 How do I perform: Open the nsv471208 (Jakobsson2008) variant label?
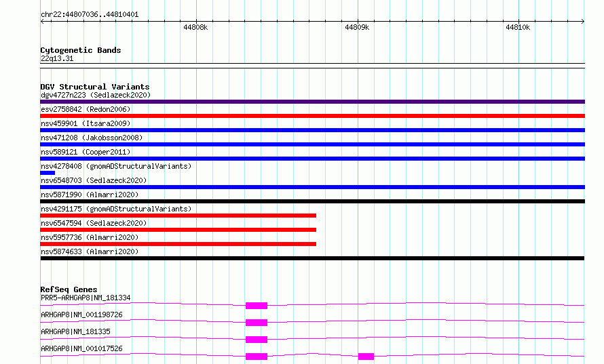[x=92, y=138]
